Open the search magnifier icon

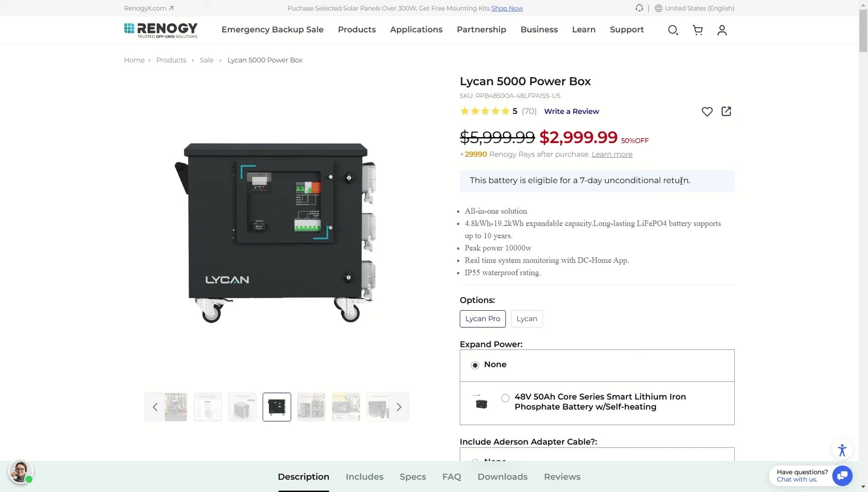tap(673, 30)
